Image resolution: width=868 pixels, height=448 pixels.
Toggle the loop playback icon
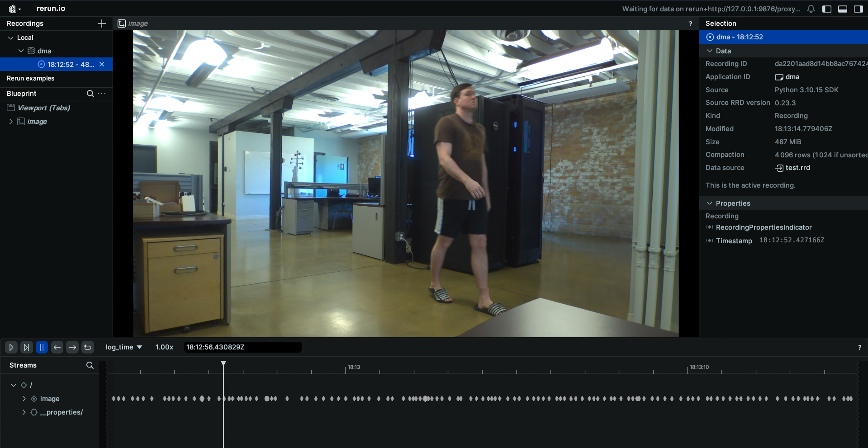click(88, 347)
